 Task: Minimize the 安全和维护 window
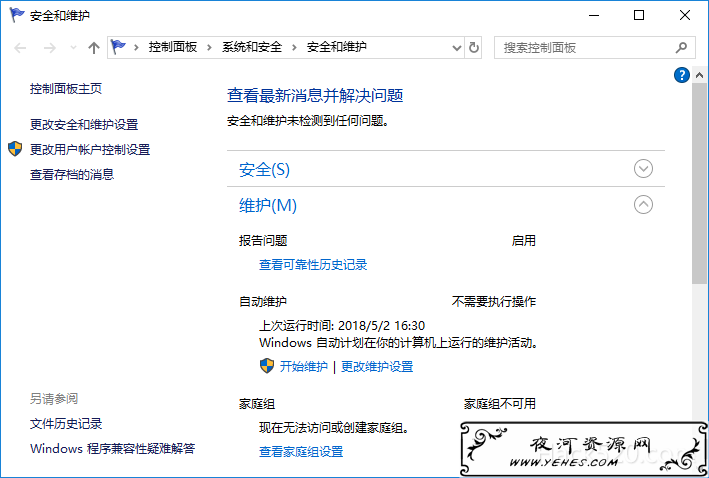[594, 15]
